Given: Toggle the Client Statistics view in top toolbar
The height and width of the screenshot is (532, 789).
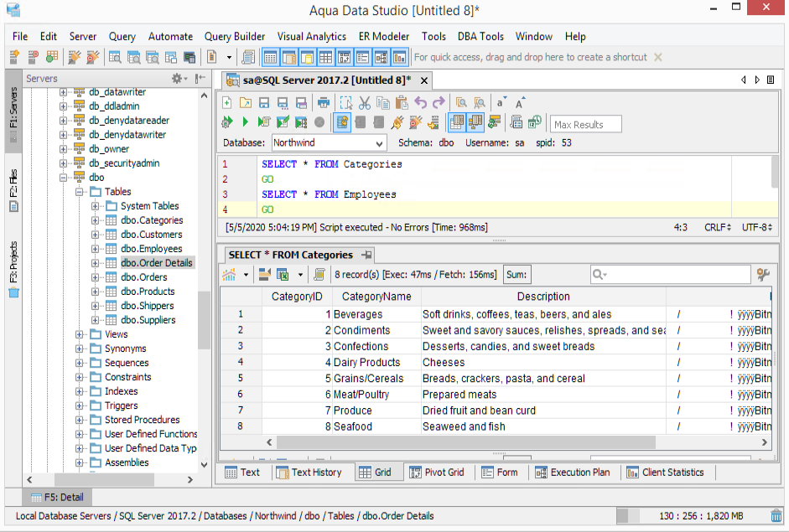Looking at the screenshot, I should (x=399, y=57).
